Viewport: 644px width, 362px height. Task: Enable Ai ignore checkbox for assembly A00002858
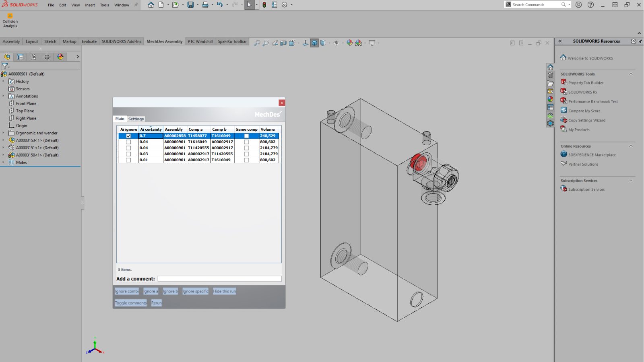[x=128, y=136]
